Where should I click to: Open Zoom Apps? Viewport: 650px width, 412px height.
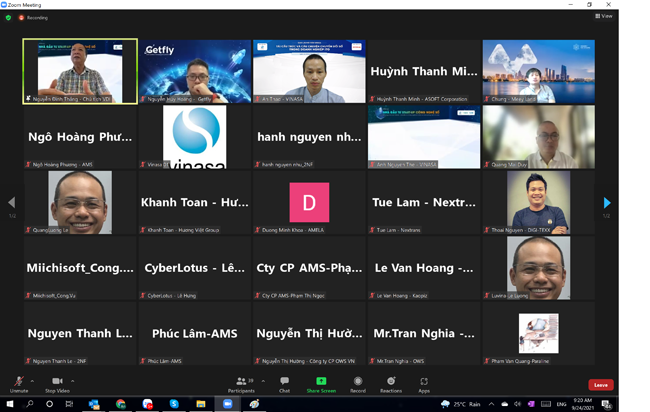click(424, 384)
